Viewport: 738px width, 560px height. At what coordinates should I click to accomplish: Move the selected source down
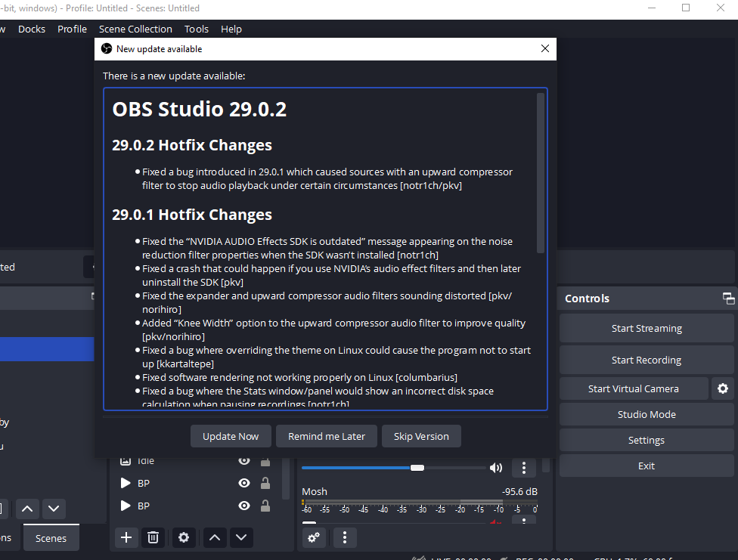point(241,537)
